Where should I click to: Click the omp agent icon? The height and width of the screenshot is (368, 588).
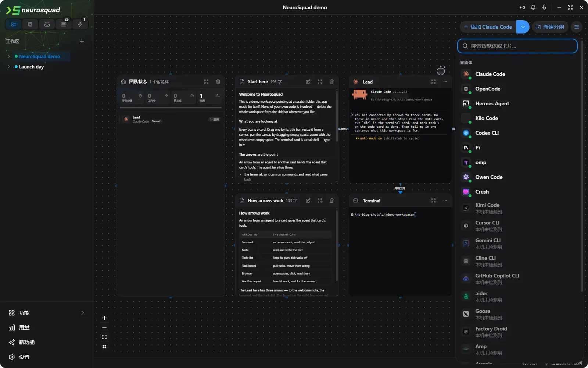click(x=466, y=162)
